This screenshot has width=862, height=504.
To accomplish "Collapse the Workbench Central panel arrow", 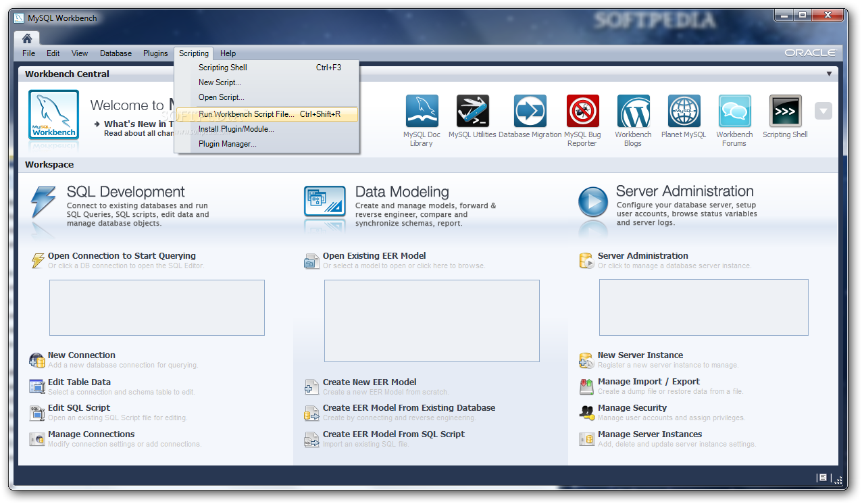I will click(829, 74).
